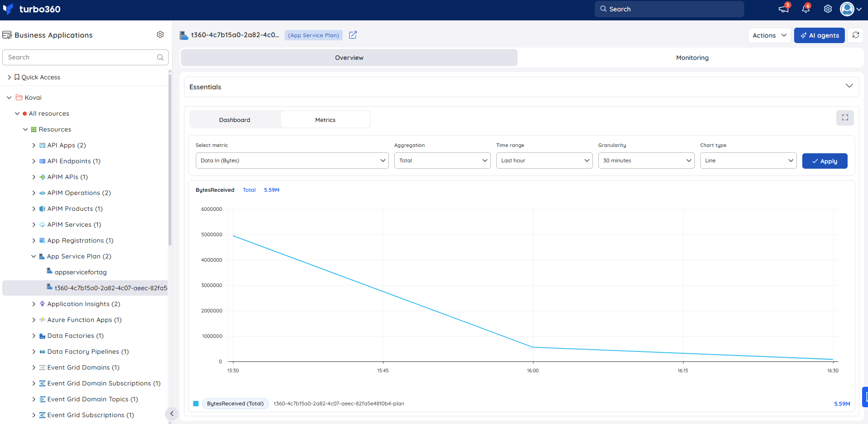Click the APIM Operations resource icon
The image size is (868, 424).
point(42,193)
